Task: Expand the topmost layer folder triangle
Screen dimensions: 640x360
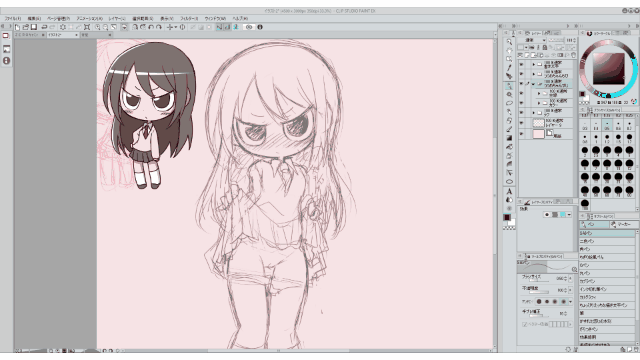Action: [533, 64]
